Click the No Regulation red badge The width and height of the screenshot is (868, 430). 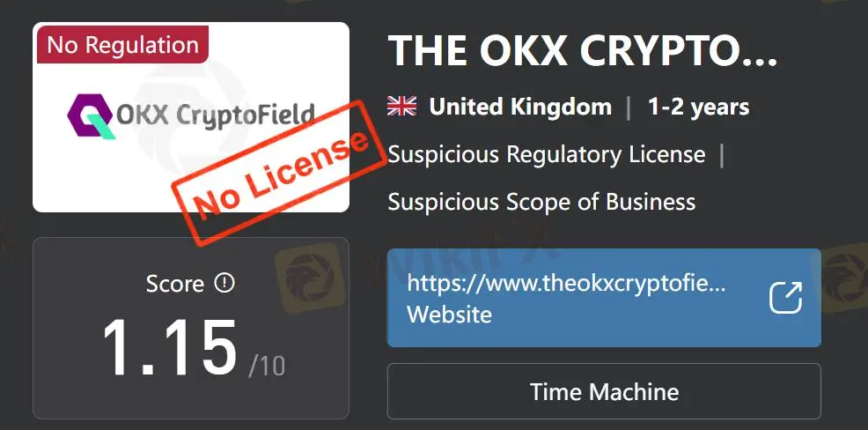tap(122, 44)
